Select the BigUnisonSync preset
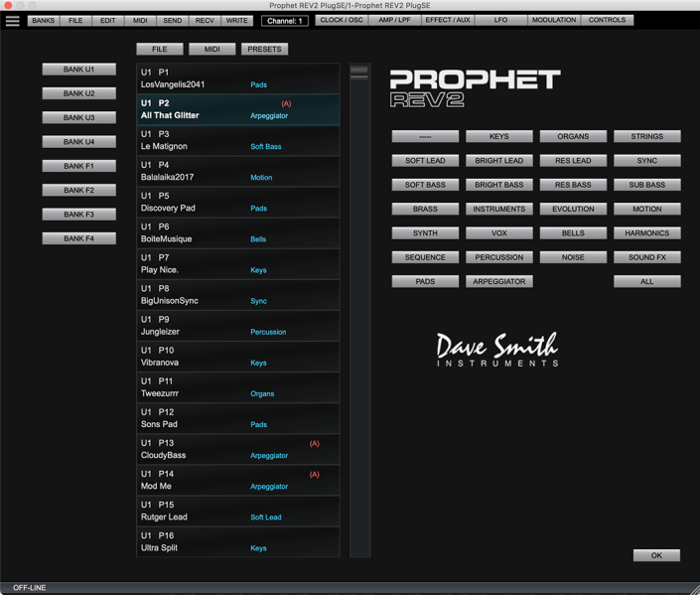 tap(238, 294)
